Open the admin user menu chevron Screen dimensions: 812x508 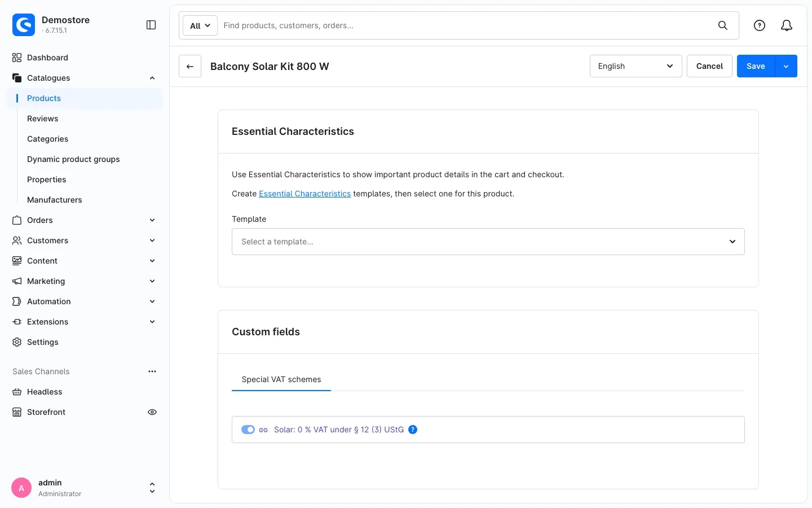coord(152,488)
